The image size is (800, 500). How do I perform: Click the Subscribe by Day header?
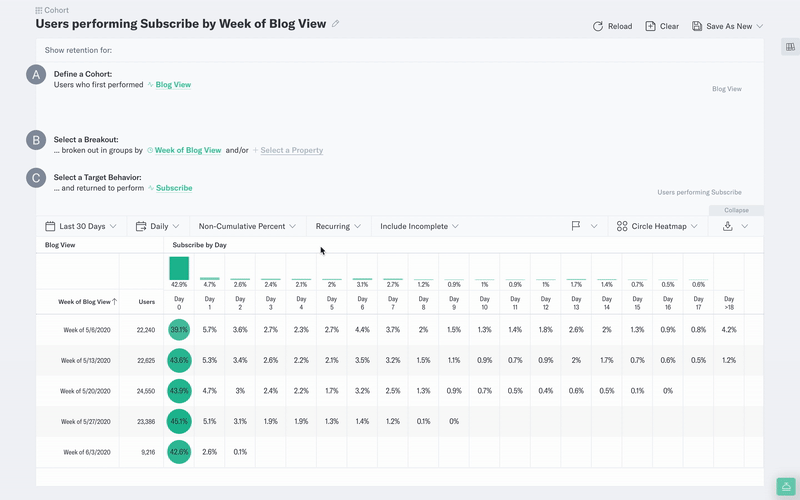pyautogui.click(x=199, y=245)
